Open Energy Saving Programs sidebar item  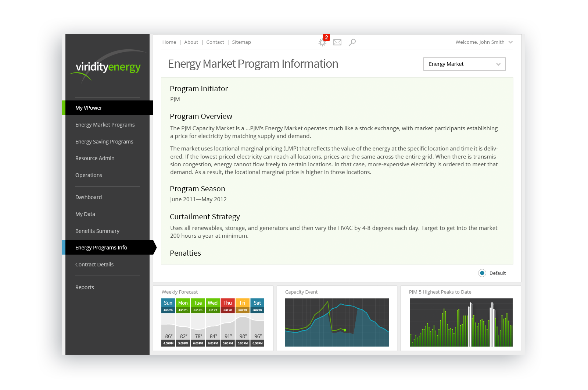(104, 142)
